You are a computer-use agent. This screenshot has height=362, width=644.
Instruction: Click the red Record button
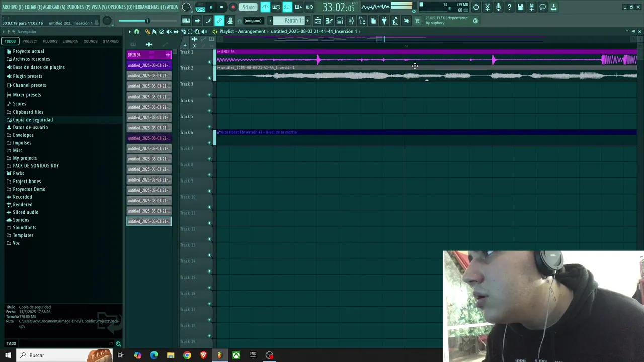233,7
